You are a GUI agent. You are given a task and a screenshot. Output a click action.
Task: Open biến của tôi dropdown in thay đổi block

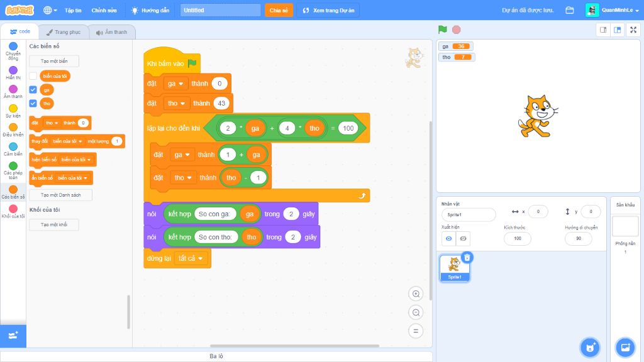tap(67, 141)
